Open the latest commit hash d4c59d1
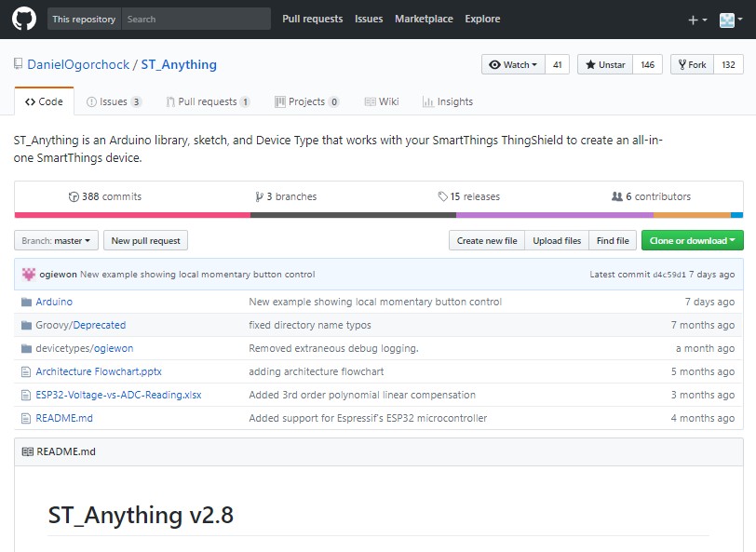The image size is (756, 552). pos(669,275)
